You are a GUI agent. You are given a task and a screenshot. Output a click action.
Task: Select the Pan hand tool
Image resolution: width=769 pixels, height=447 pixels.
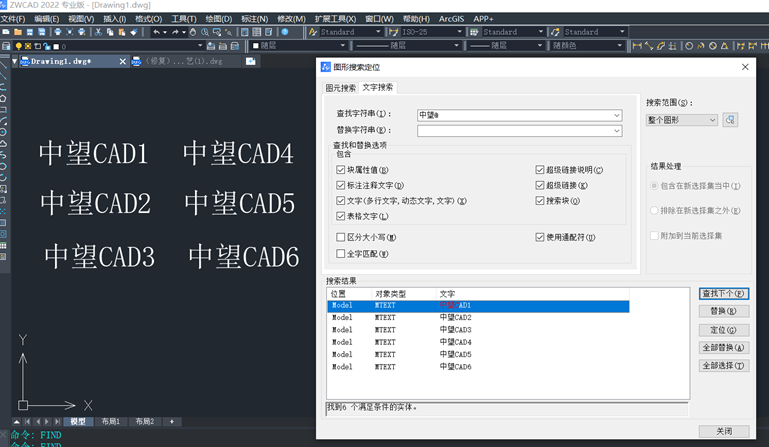[193, 32]
